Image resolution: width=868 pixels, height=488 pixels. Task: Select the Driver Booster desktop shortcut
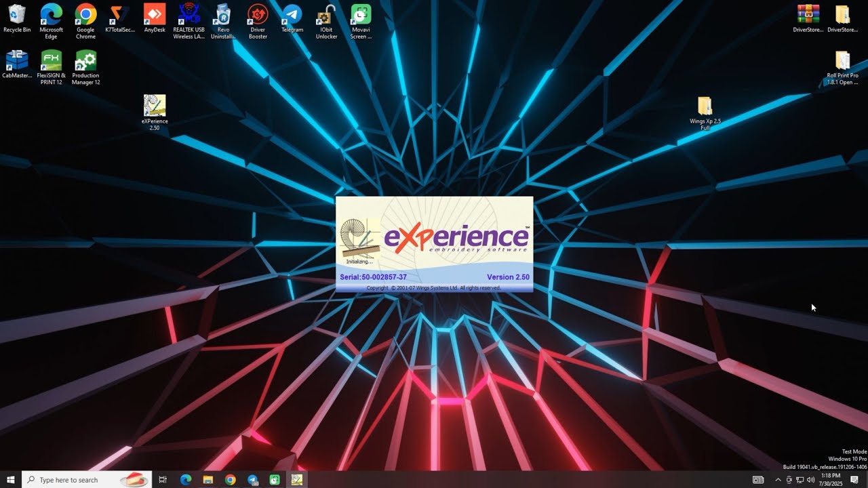click(258, 22)
